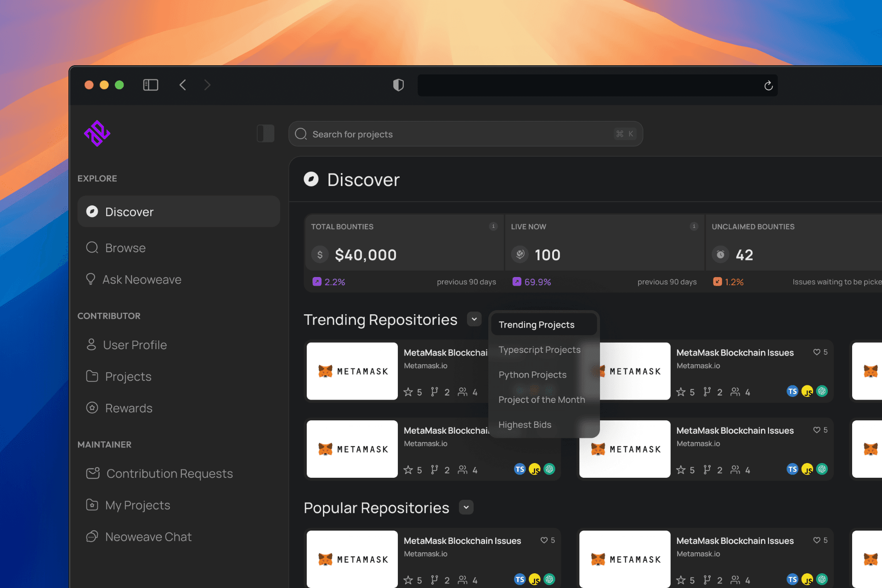
Task: Open Contribution Requests sidebar link
Action: pos(169,474)
